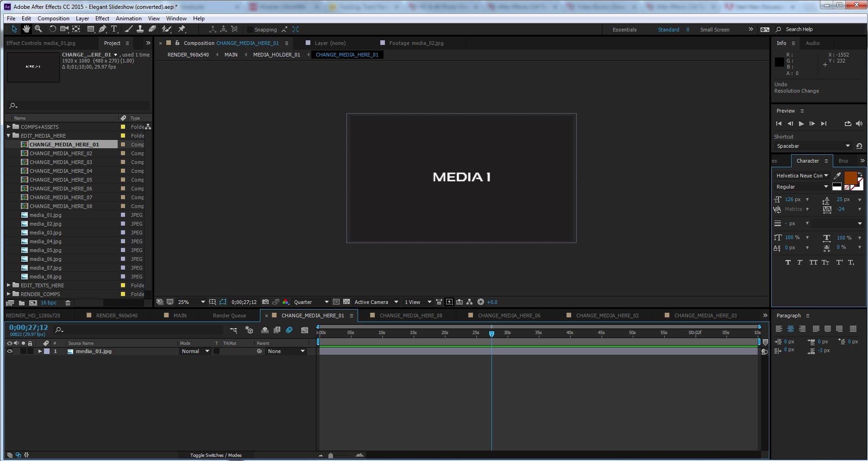Select the Clone Stamp tool

click(x=140, y=29)
